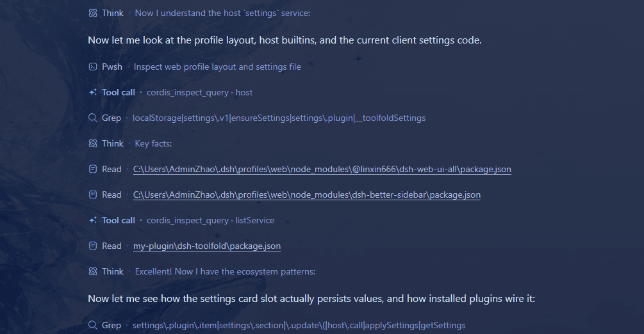Click the sparkle icon for listService tool call

pos(93,220)
